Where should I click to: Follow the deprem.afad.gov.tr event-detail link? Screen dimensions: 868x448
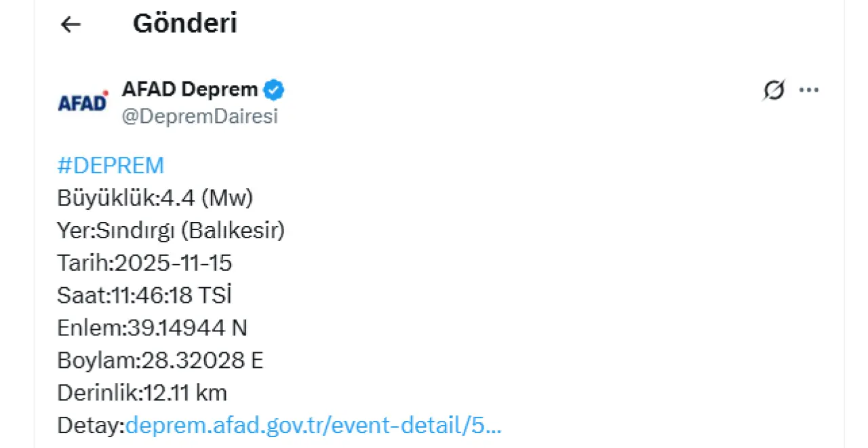(313, 426)
